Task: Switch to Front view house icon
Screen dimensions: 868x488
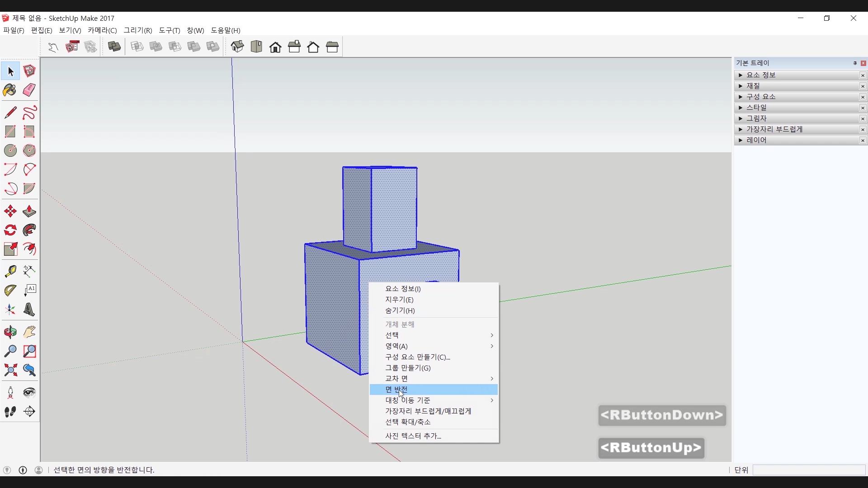Action: pos(275,47)
